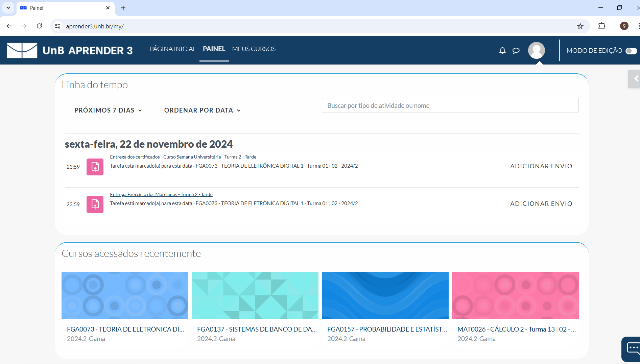Go to Página Inicial
The width and height of the screenshot is (640, 364).
coord(173,49)
